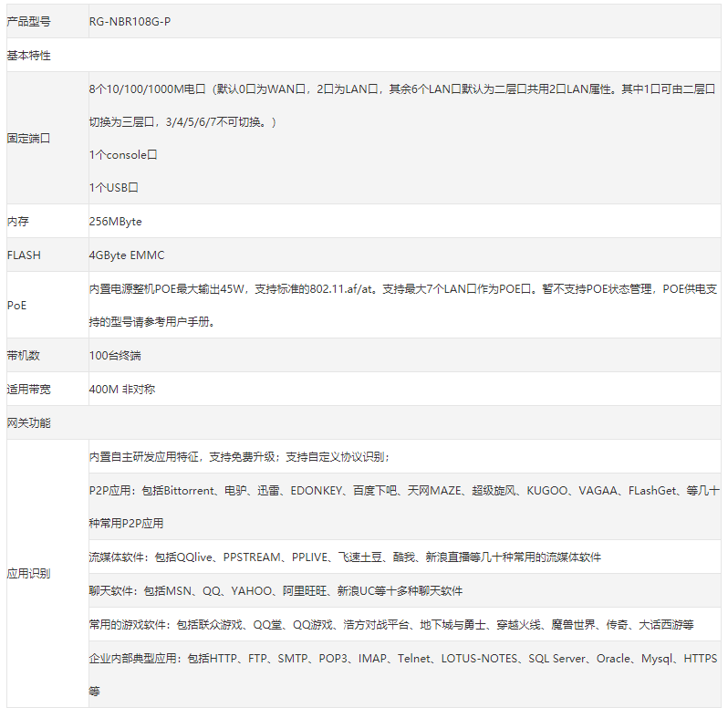Click the flash value '4GByte EMMC'
Screen dimensions: 728x708
click(127, 255)
